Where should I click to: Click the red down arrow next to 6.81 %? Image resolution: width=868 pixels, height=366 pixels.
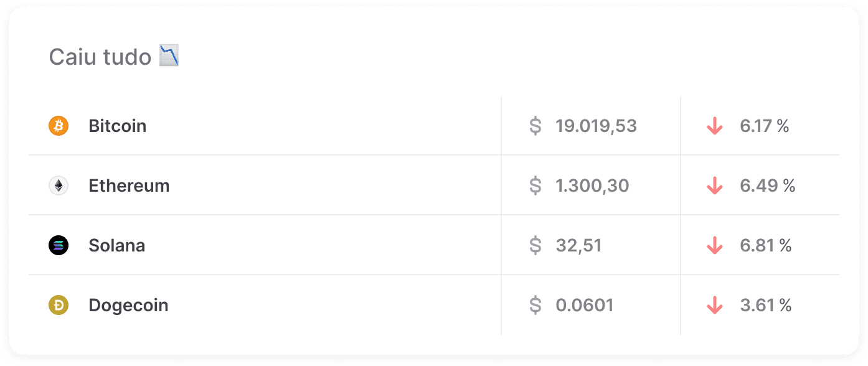coord(715,245)
